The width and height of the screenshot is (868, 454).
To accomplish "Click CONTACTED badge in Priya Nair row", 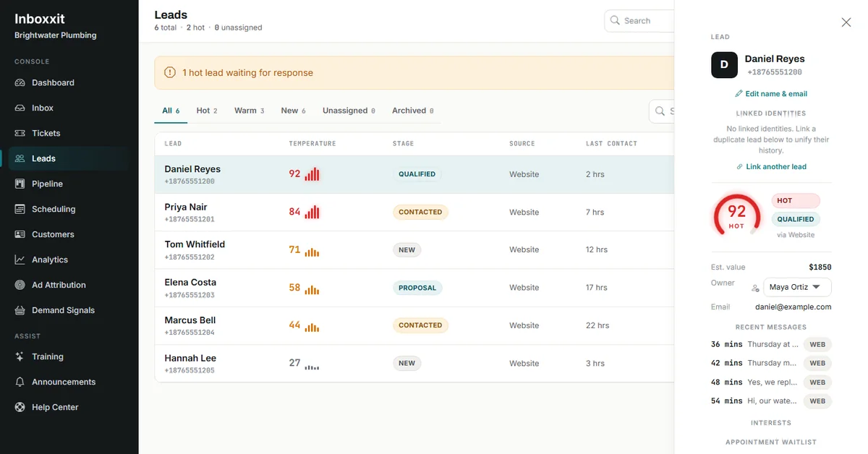I will pos(420,212).
